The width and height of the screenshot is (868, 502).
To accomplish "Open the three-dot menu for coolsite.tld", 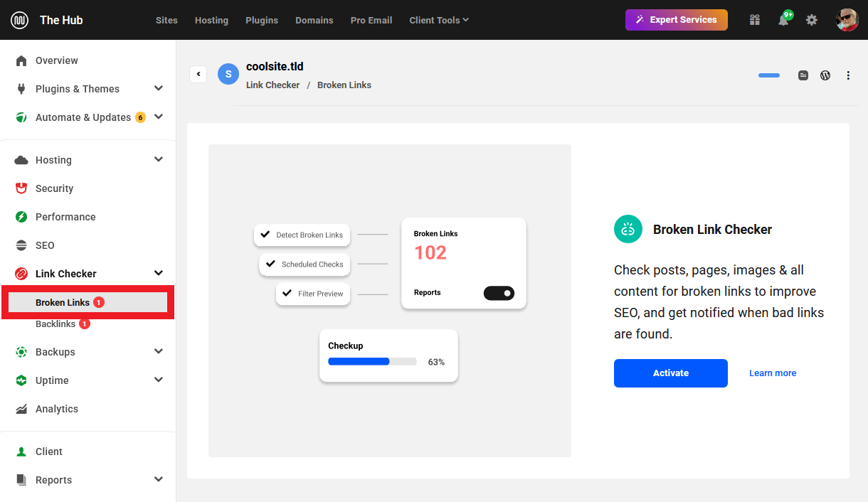I will click(x=848, y=75).
